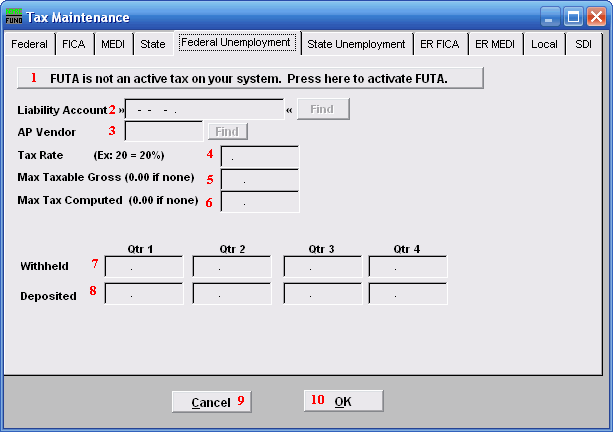Click the Tax Rate field
The image size is (613, 432).
click(259, 157)
